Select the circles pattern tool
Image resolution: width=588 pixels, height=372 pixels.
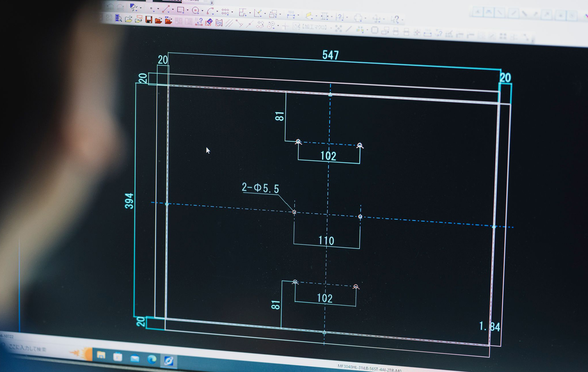click(260, 25)
